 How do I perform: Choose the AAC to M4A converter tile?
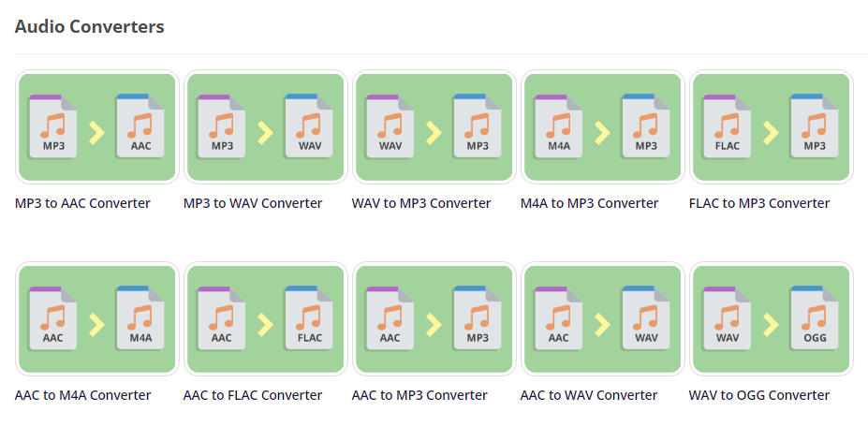(96, 318)
